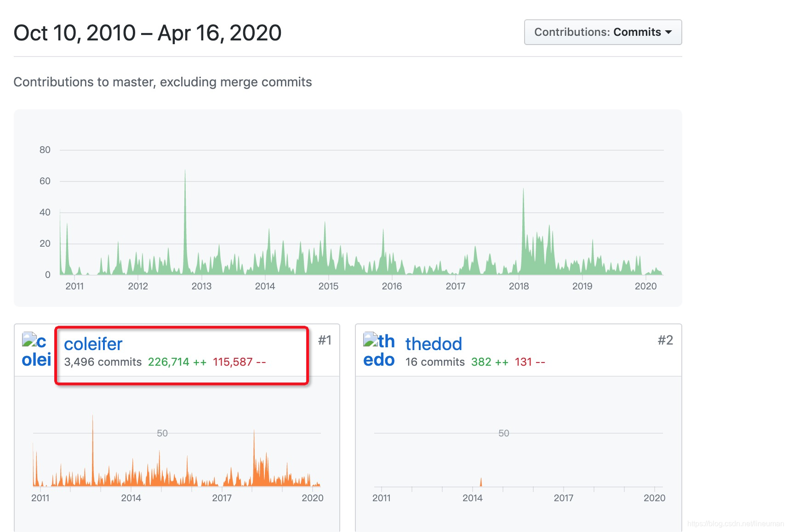Click the 3,496 commits text
The width and height of the screenshot is (788, 532).
click(103, 362)
